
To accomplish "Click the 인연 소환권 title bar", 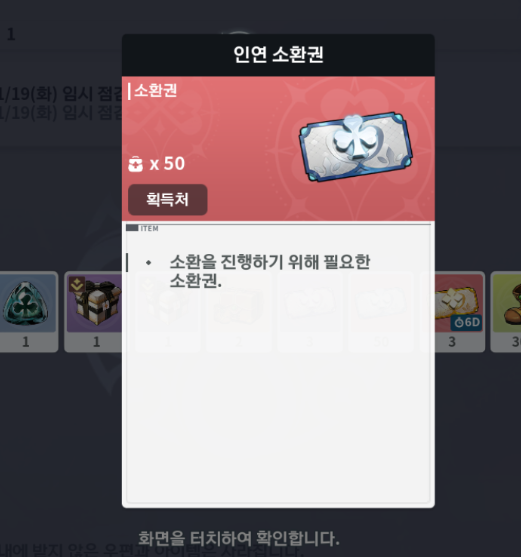I will click(278, 55).
